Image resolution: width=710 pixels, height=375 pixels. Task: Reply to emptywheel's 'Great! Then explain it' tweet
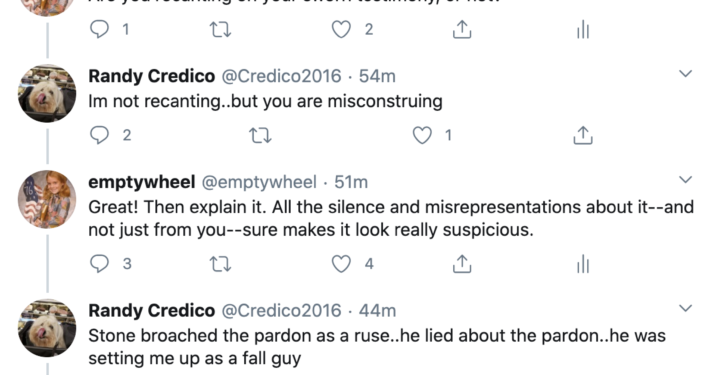pyautogui.click(x=99, y=264)
